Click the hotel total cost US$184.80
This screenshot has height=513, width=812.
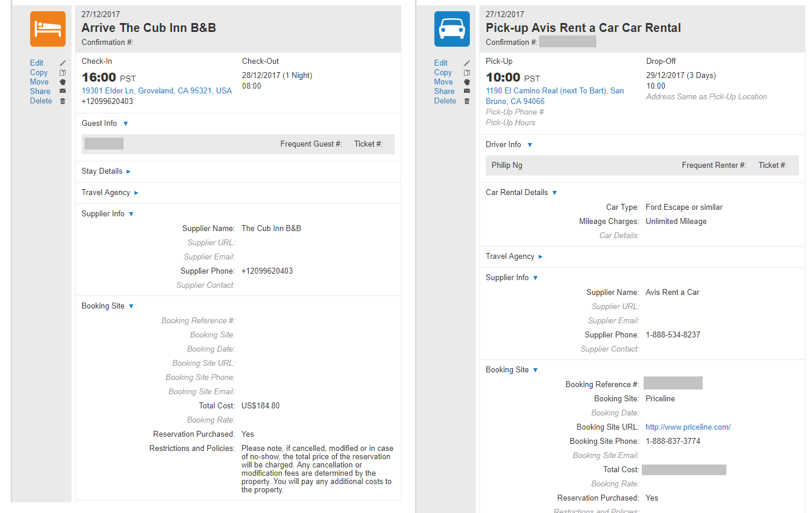tap(261, 406)
